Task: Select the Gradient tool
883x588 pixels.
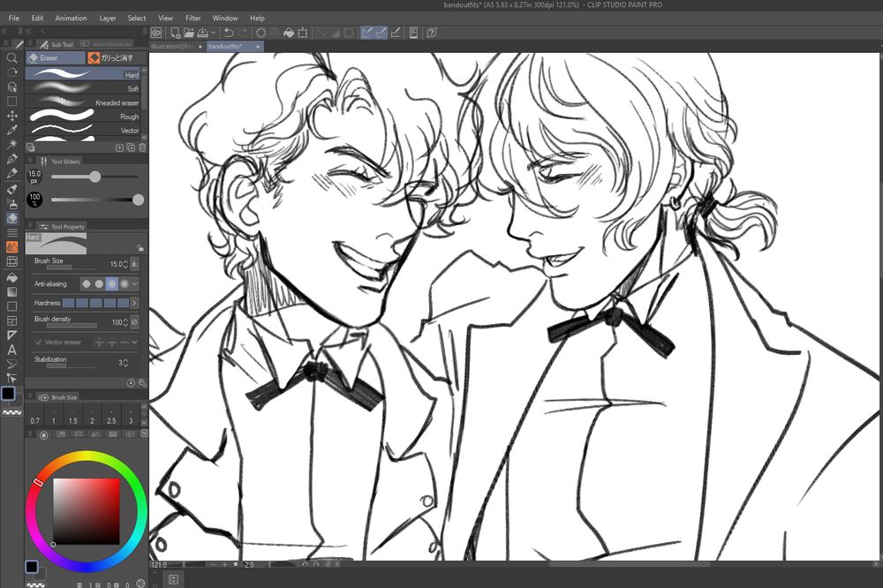Action: click(x=11, y=291)
